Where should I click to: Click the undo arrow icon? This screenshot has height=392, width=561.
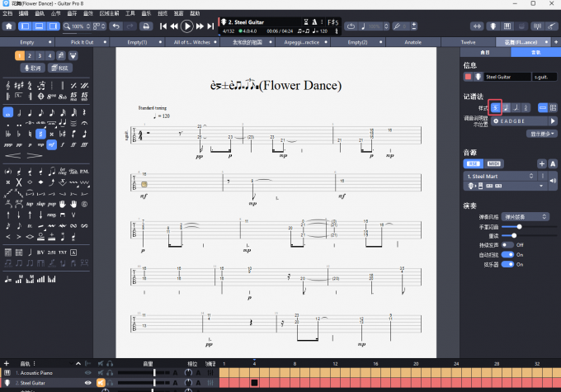pyautogui.click(x=116, y=26)
